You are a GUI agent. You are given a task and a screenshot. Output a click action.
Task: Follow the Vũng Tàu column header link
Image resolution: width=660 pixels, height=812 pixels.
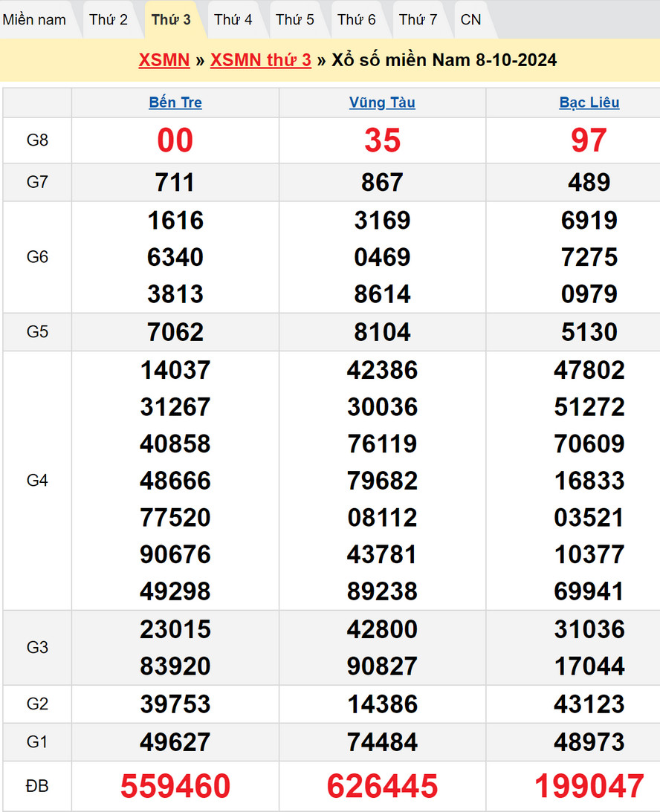coord(382,103)
